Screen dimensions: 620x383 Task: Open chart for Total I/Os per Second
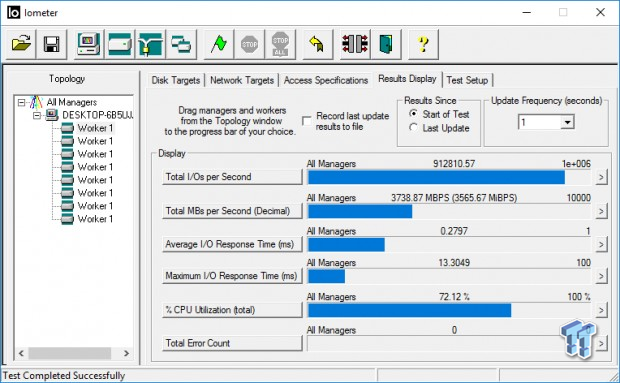tap(601, 177)
